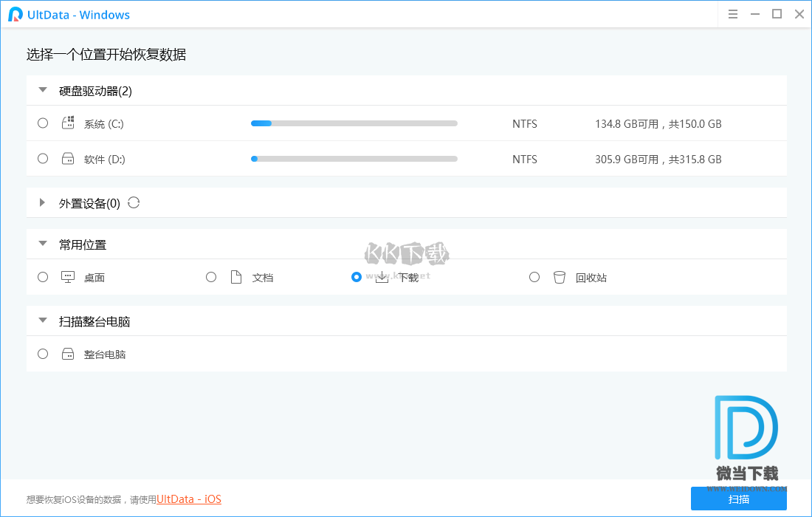
Task: Open the UltData - iOS link
Action: point(188,499)
